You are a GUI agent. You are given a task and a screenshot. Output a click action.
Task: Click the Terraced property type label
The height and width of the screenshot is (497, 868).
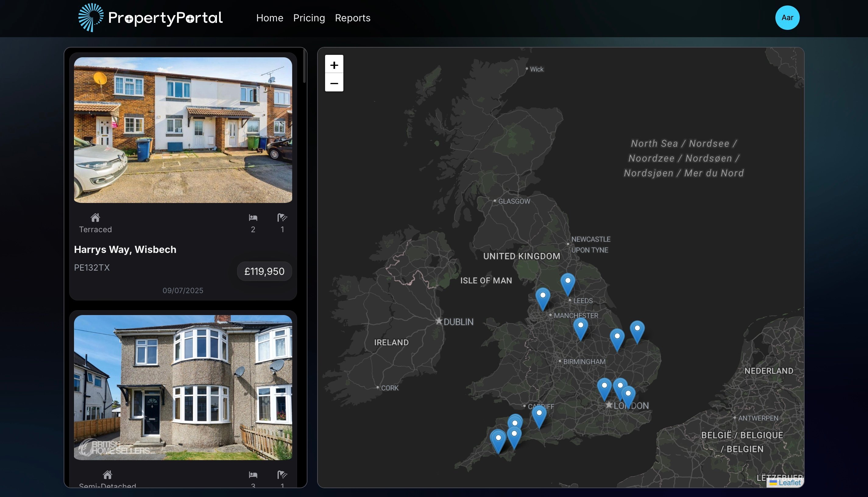[96, 229]
